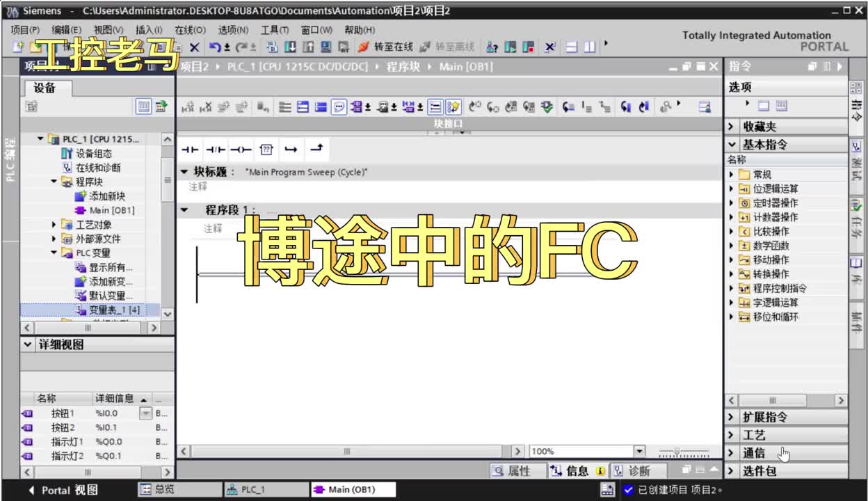The height and width of the screenshot is (501, 868).
Task: Toggle the project tree view mode icon
Action: pyautogui.click(x=143, y=106)
